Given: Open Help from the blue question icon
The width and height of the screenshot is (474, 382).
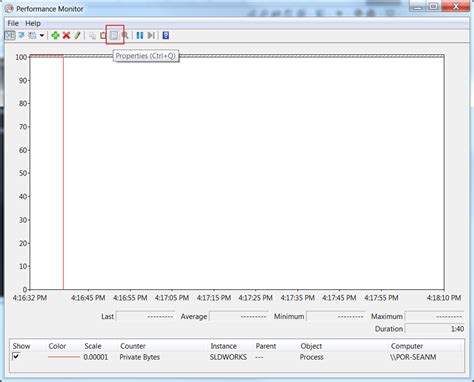Looking at the screenshot, I should [166, 35].
